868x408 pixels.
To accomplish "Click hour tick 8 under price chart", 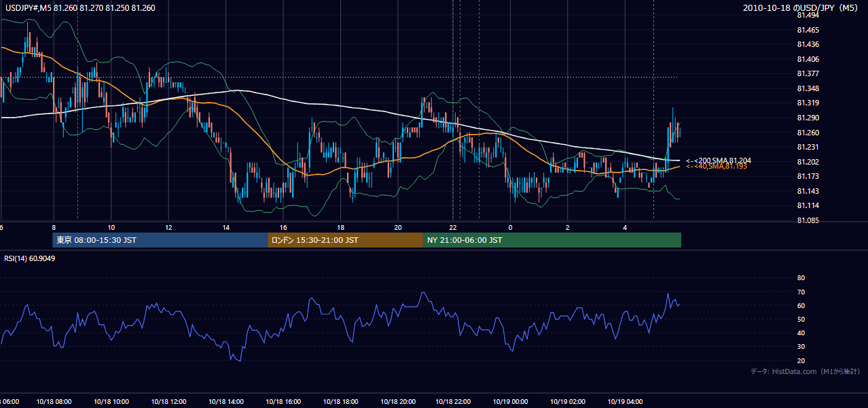I will click(53, 227).
